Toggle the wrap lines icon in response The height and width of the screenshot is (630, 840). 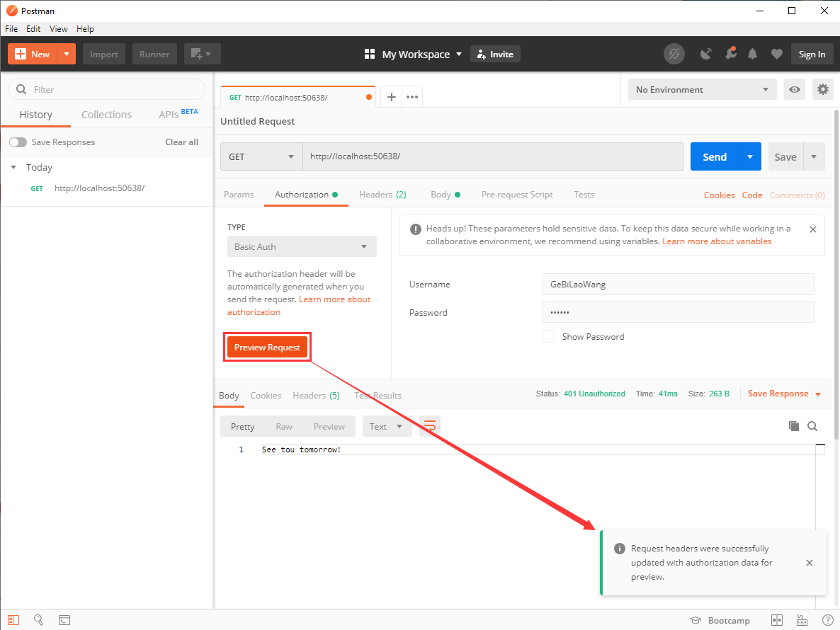(429, 426)
